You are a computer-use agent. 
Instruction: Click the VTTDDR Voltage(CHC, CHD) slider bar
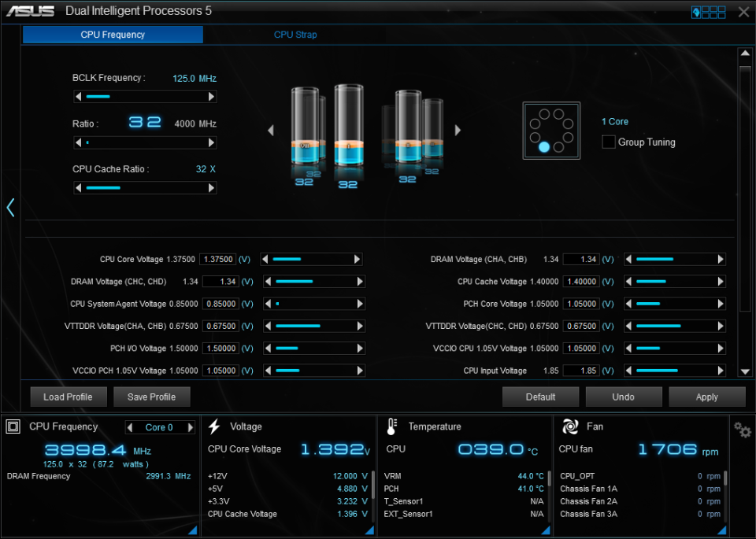tap(675, 326)
